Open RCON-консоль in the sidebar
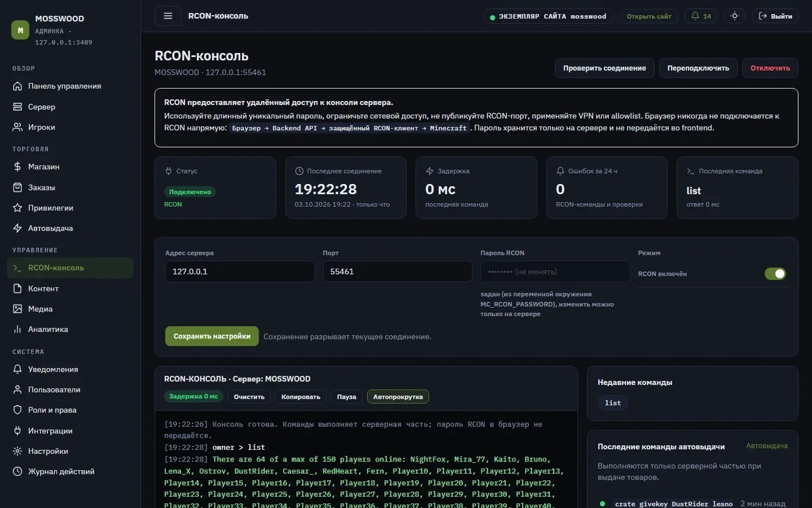 coord(70,268)
